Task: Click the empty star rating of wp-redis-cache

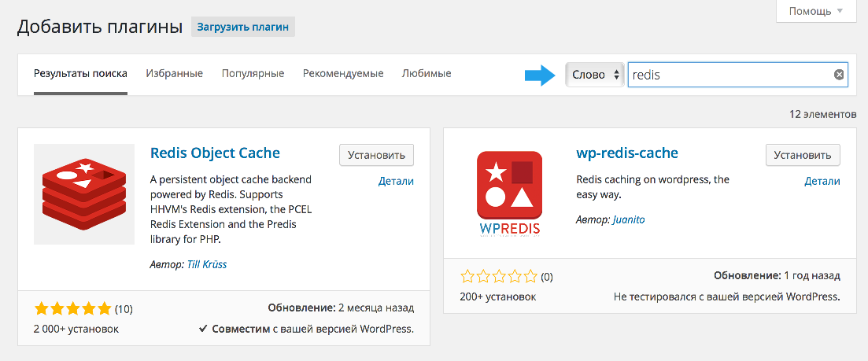Action: click(499, 276)
